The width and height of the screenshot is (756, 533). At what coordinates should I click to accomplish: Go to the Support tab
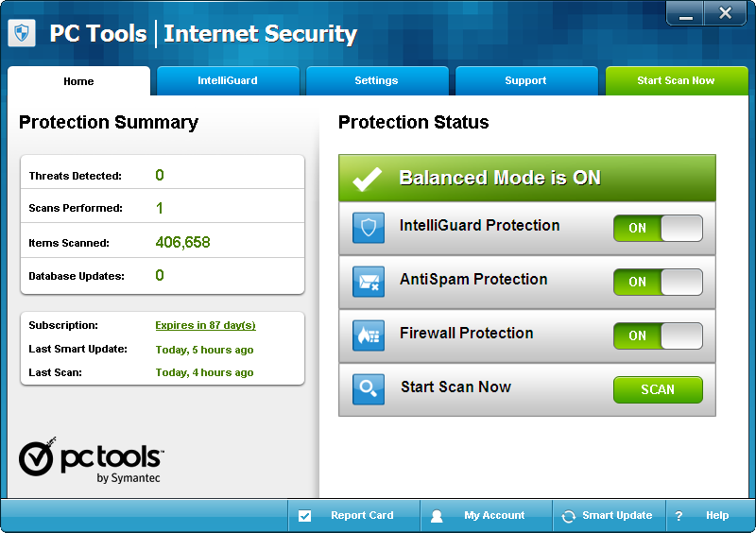tap(525, 81)
